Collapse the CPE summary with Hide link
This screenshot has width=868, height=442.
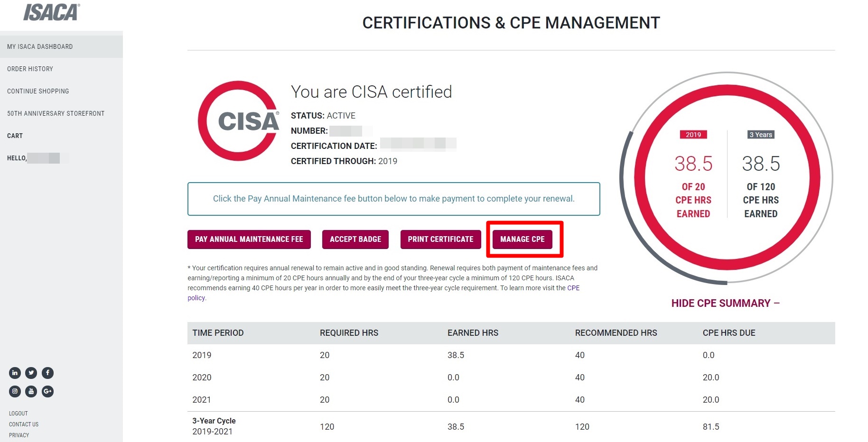tap(725, 303)
